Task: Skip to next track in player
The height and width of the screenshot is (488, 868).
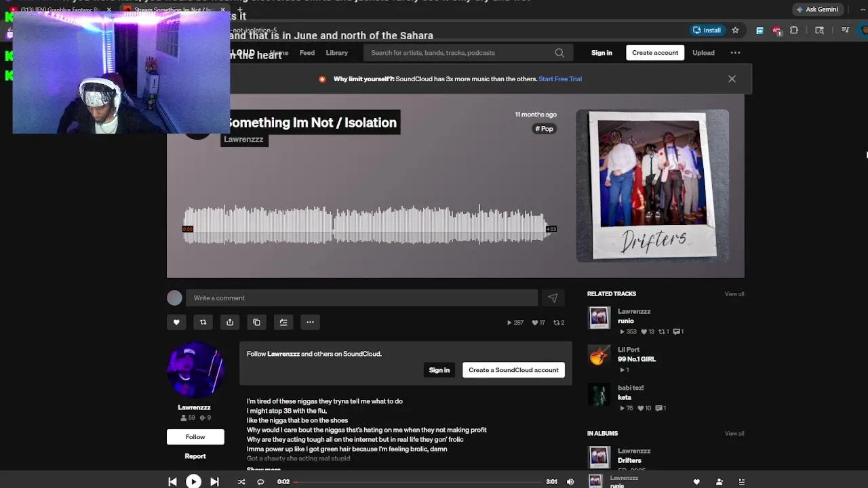Action: (x=214, y=481)
